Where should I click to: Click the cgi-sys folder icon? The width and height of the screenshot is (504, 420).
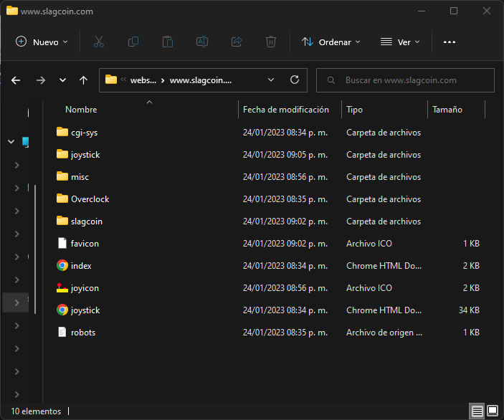coord(62,132)
